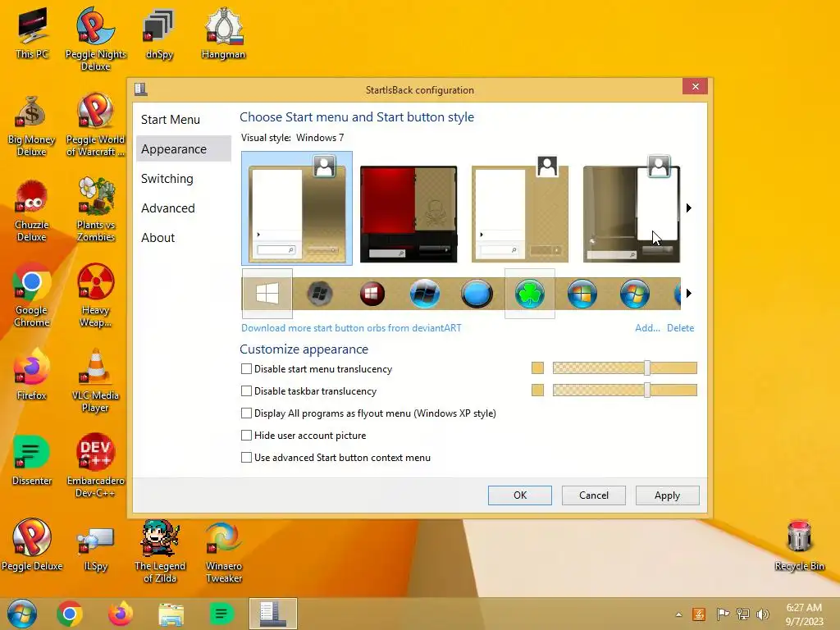Image resolution: width=840 pixels, height=630 pixels.
Task: Click taskbar color swatch
Action: (537, 390)
